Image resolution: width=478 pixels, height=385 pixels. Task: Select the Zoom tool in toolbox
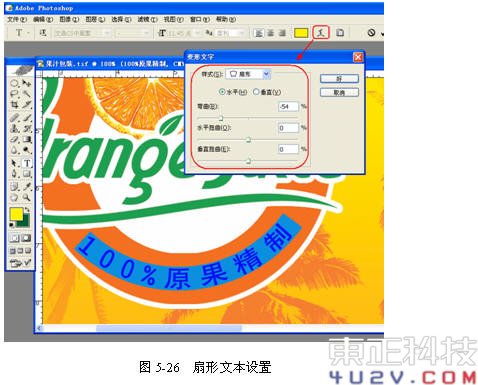click(27, 198)
